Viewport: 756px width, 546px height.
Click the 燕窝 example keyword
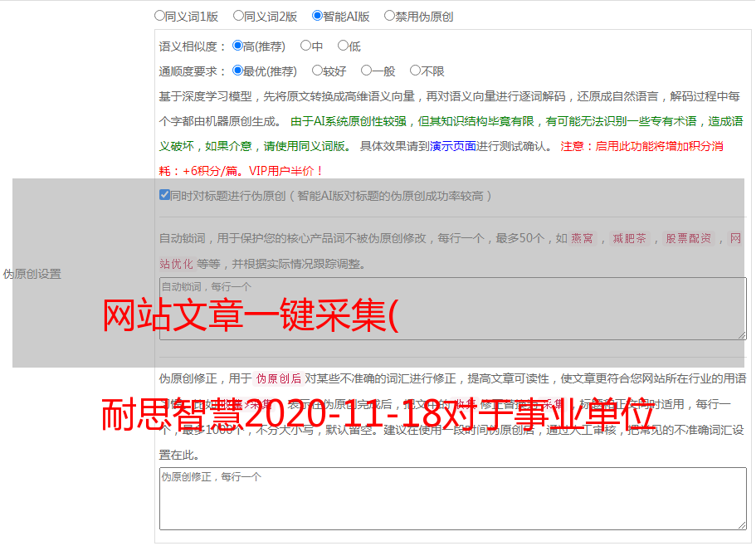582,238
